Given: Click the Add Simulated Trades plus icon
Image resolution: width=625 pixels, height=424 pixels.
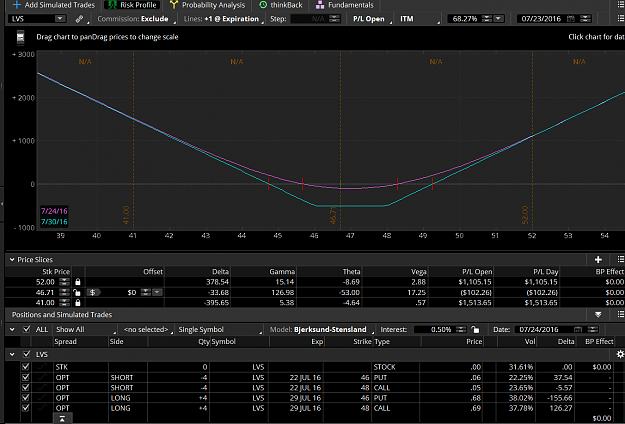Looking at the screenshot, I should [16, 5].
